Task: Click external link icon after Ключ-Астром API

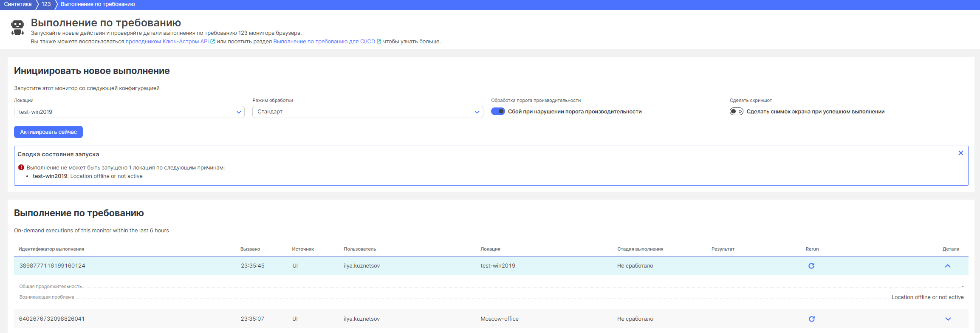Action: pos(213,42)
